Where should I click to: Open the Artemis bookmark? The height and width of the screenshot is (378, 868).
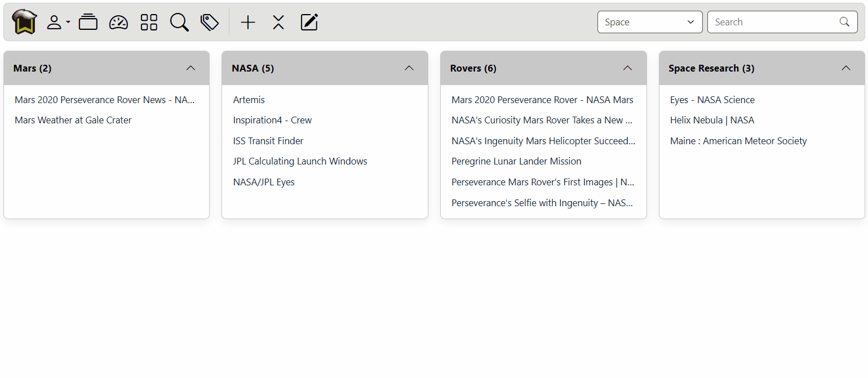tap(249, 100)
